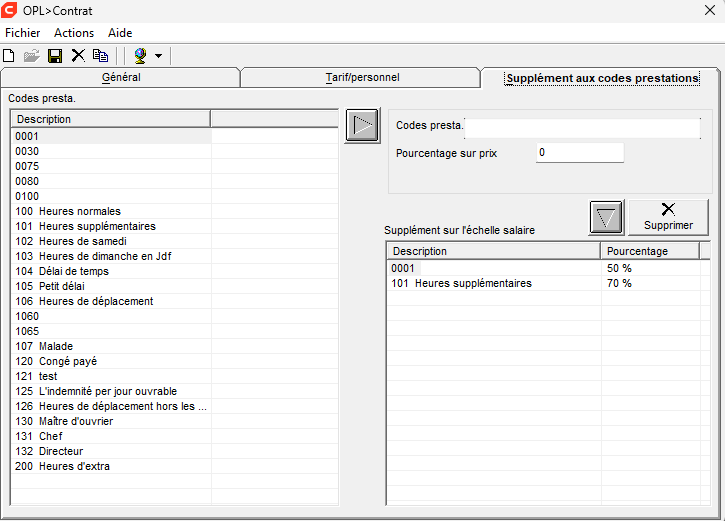Select row 0001 in left codes list

175,136
